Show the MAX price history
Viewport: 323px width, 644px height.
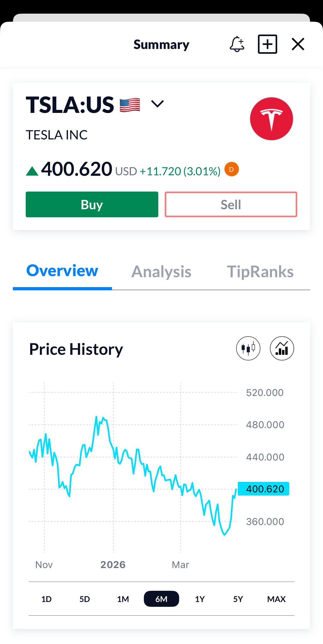[x=276, y=599]
